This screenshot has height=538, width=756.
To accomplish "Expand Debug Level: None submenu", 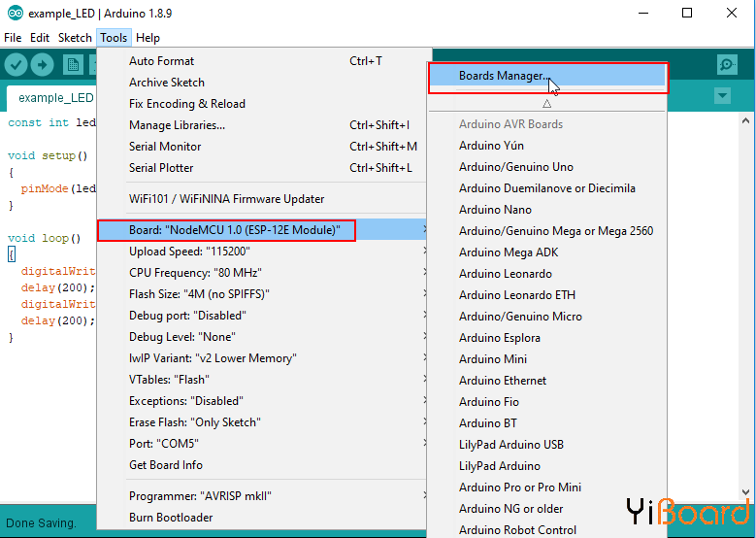I will [x=262, y=337].
